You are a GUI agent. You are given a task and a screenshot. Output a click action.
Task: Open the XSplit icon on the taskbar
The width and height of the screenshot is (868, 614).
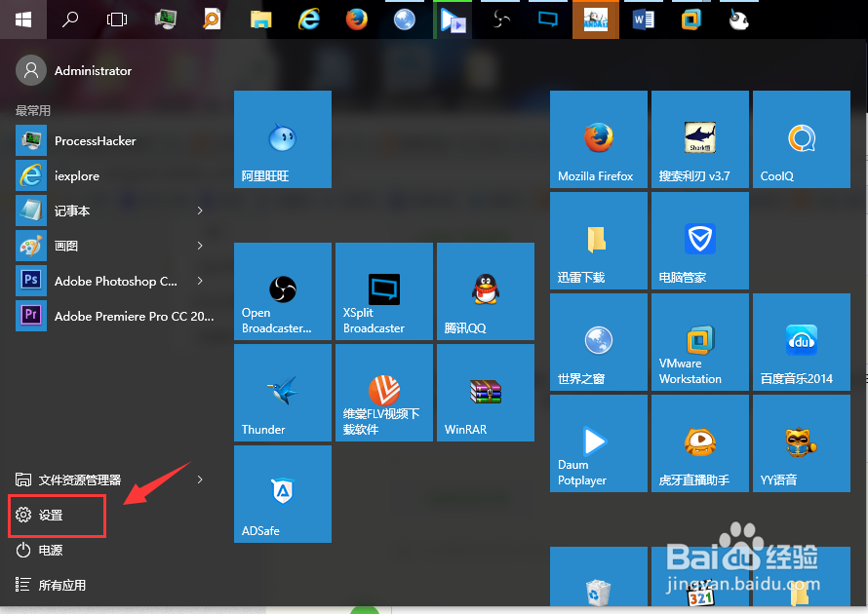548,19
